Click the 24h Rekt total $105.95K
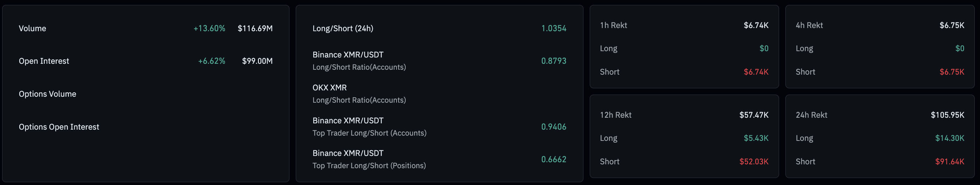980x185 pixels. click(947, 115)
